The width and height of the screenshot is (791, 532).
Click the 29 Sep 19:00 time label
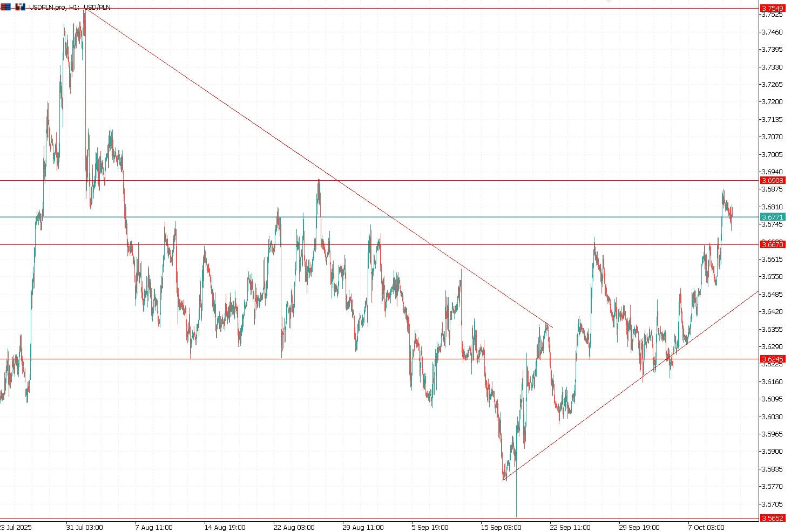pos(639,527)
